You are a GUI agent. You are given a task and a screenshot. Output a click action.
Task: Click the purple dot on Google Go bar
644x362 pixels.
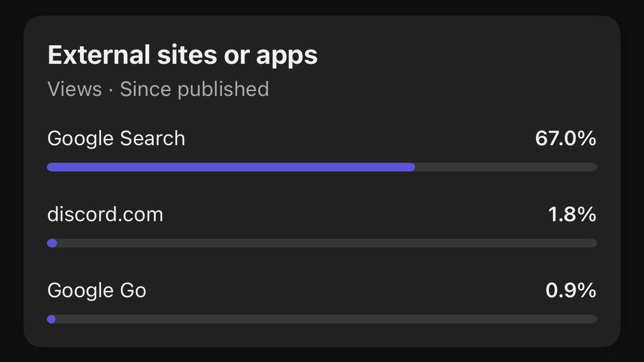[x=51, y=319]
